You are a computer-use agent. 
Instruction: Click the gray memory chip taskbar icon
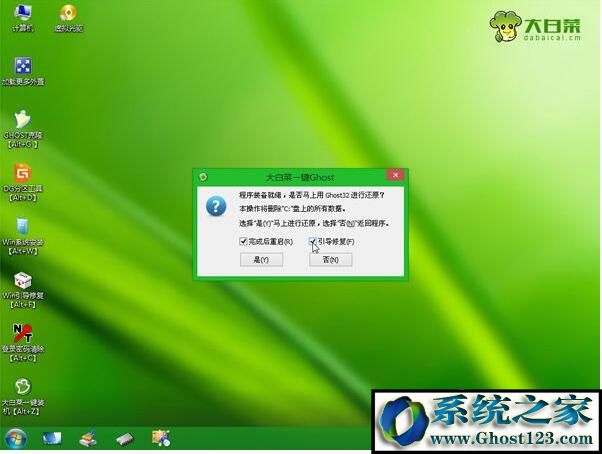124,439
